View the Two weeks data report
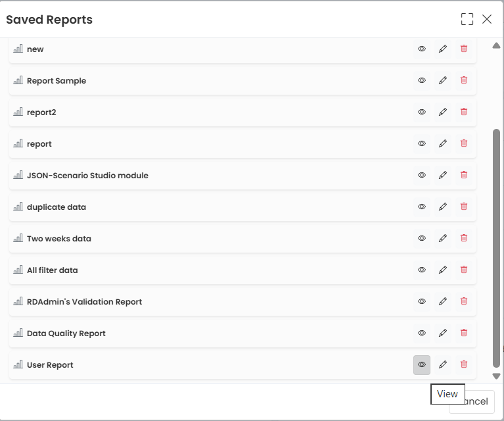The width and height of the screenshot is (504, 421). pos(422,238)
